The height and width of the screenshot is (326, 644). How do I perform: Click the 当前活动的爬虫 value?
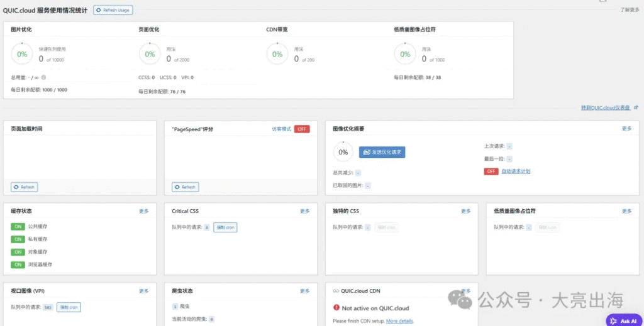(x=211, y=319)
